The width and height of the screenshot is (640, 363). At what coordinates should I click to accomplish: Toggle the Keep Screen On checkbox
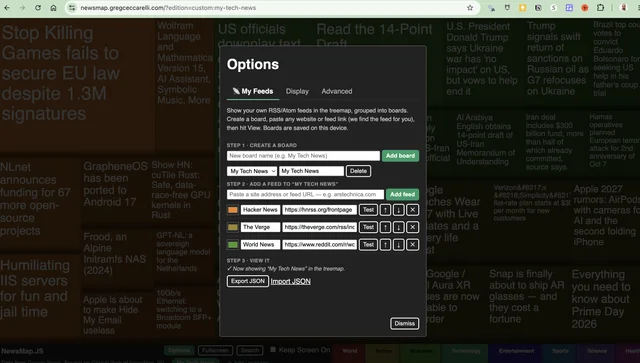pos(273,350)
